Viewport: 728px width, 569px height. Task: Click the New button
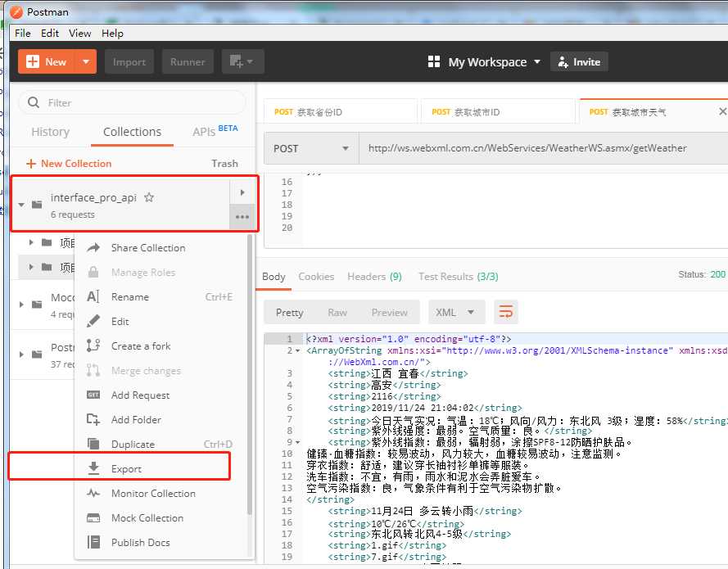pyautogui.click(x=47, y=61)
